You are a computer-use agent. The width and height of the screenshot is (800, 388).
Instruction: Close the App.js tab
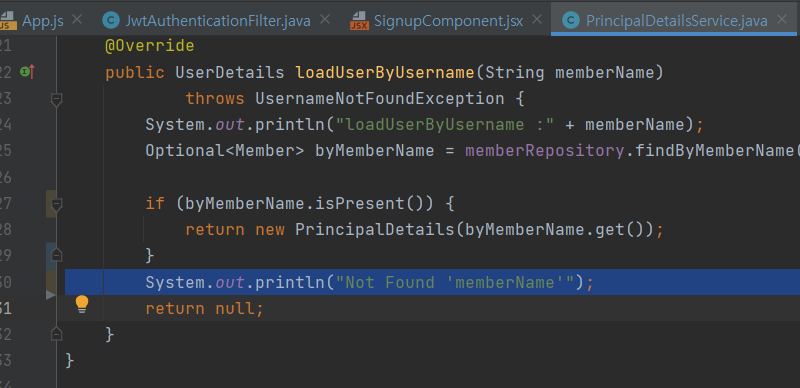(77, 20)
